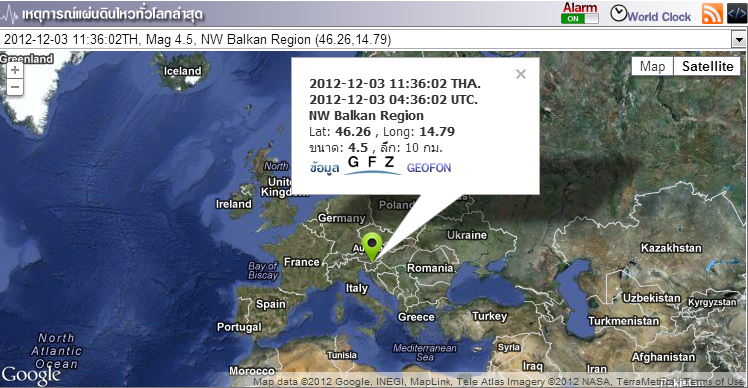Open the embed code icon
This screenshot has width=748, height=388.
[737, 13]
